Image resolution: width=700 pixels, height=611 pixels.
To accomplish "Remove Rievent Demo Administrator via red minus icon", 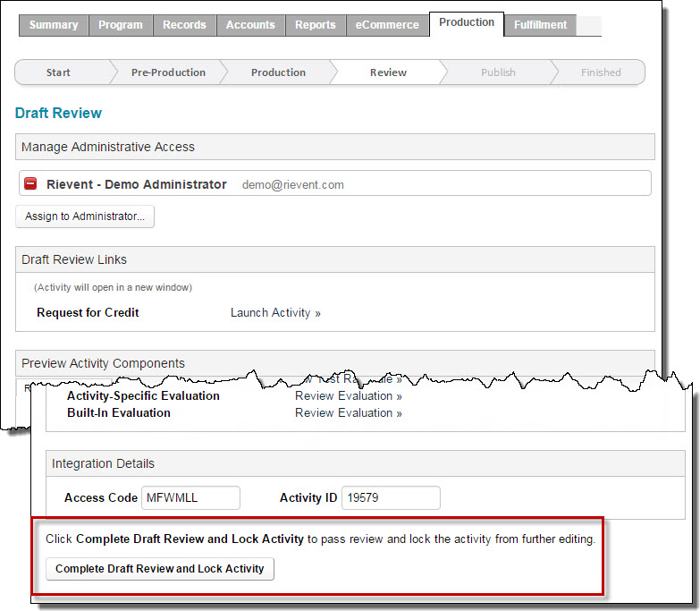I will (x=30, y=183).
